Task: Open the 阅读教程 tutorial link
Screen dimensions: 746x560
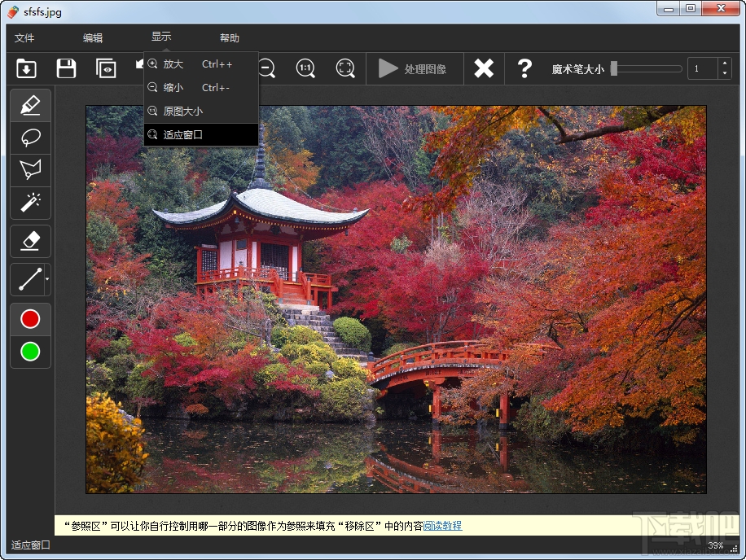Action: 442,526
